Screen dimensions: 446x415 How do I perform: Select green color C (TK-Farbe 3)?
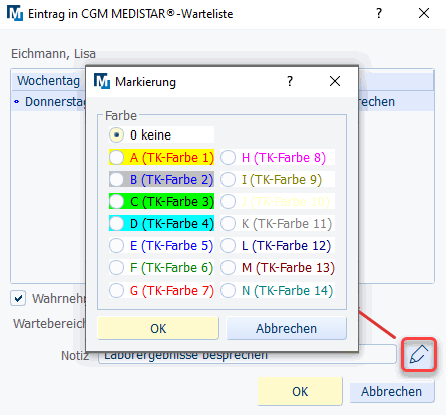click(x=161, y=201)
